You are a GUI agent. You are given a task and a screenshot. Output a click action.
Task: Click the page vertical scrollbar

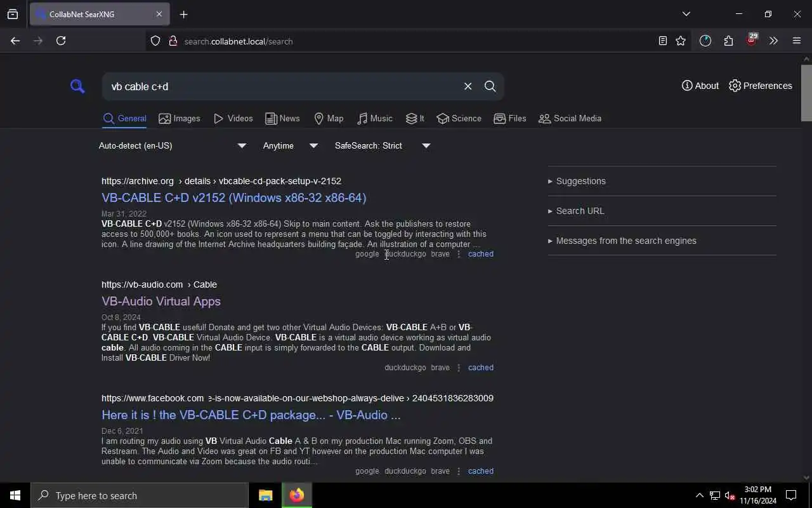806,92
